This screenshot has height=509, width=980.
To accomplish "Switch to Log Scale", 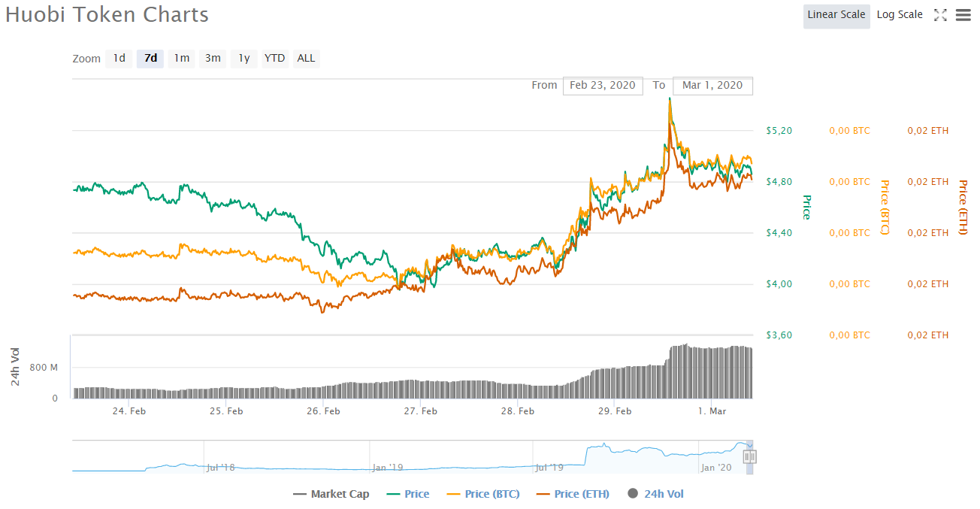I will coord(900,15).
